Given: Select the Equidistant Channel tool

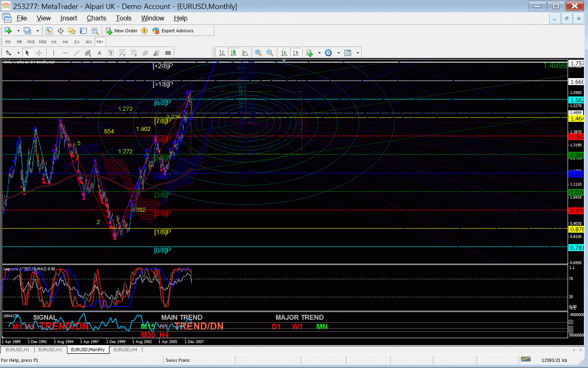Looking at the screenshot, I should (x=88, y=53).
